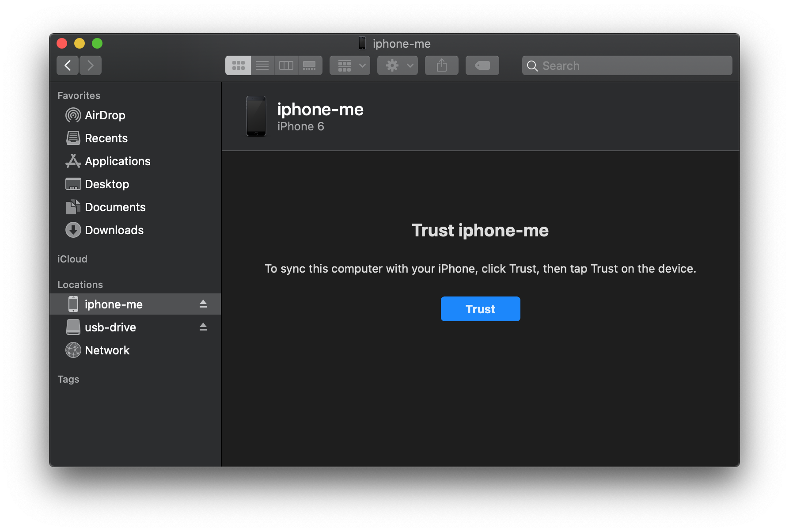Open Network in the sidebar
The height and width of the screenshot is (532, 789).
(135, 350)
